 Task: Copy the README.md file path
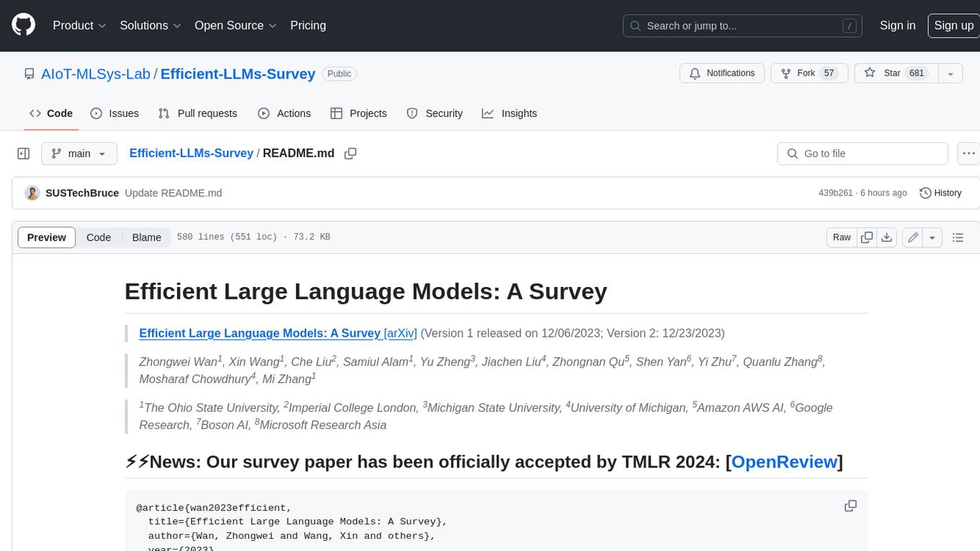pos(351,154)
